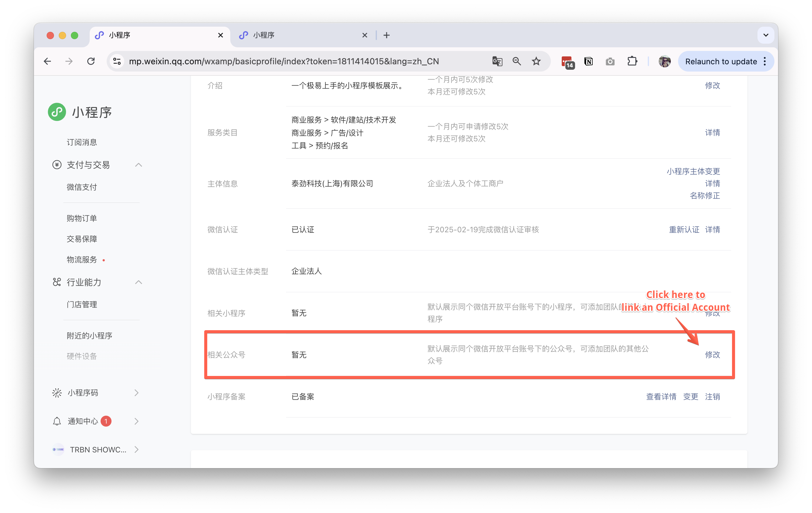
Task: Click the Google Translate icon in address bar
Action: click(497, 62)
